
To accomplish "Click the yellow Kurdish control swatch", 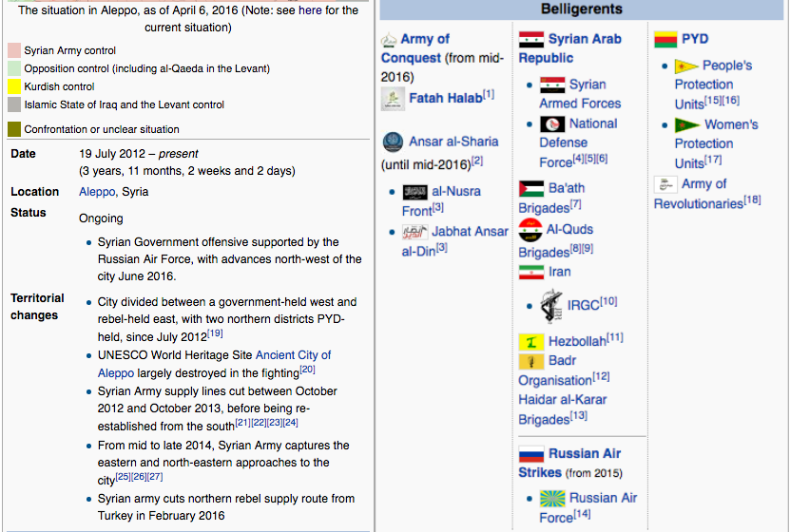I will [x=14, y=86].
